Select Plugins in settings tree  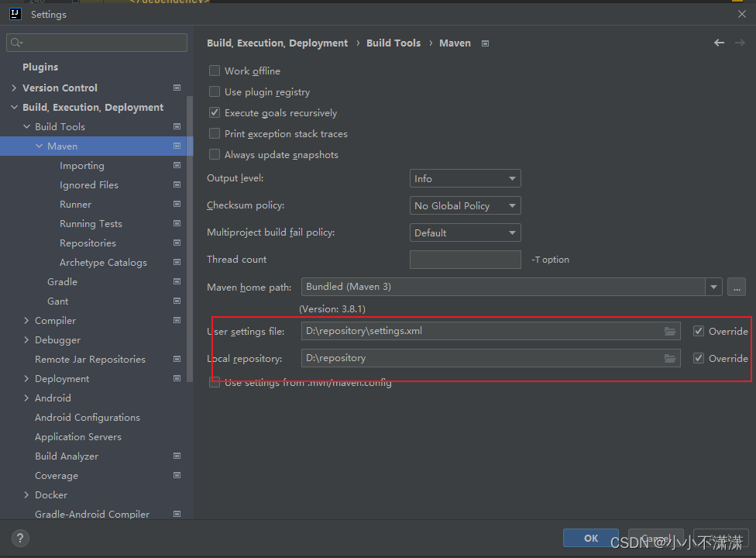[40, 67]
